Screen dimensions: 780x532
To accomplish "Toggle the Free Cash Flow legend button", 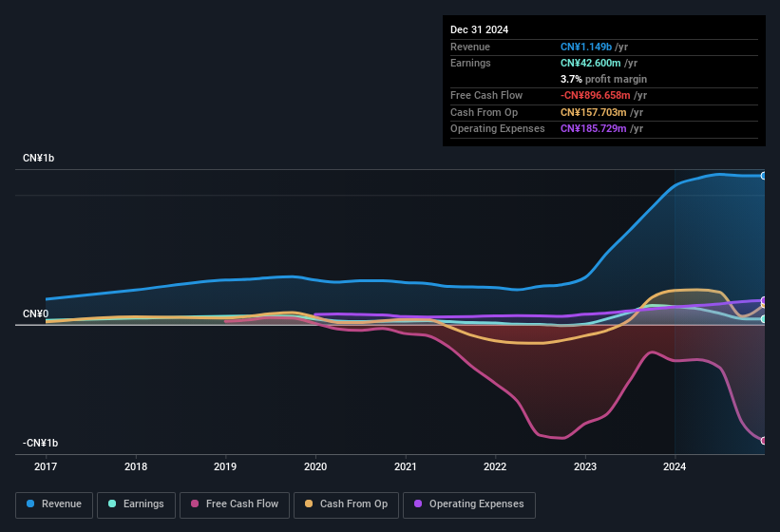I will click(x=235, y=504).
